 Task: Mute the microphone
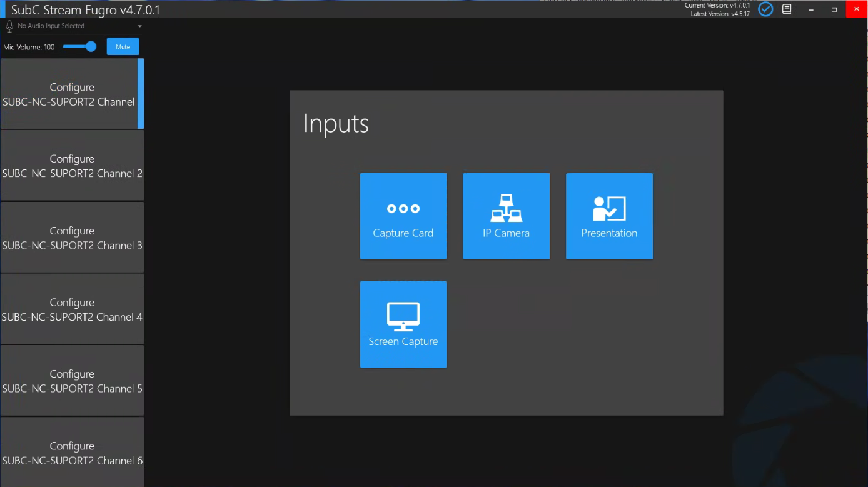123,47
